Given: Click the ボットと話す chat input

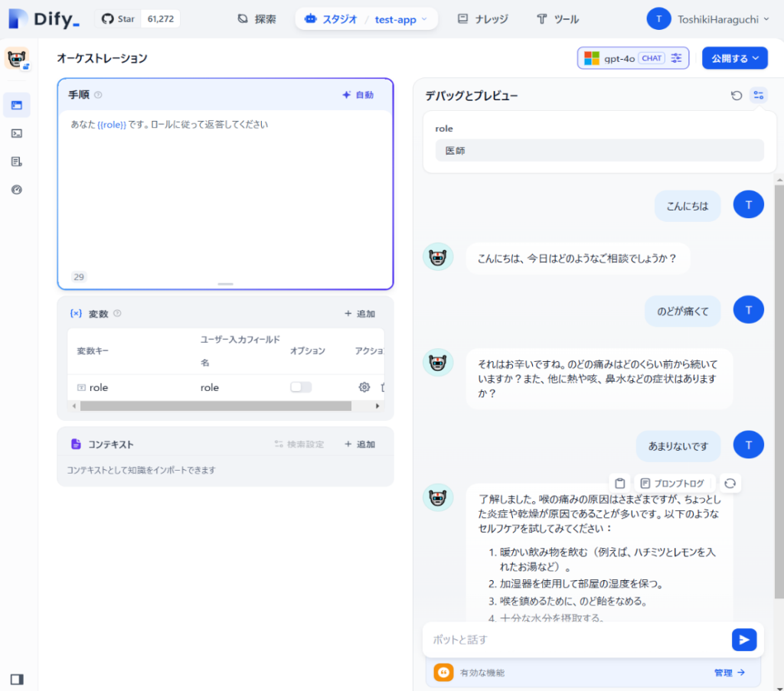Looking at the screenshot, I should point(577,640).
